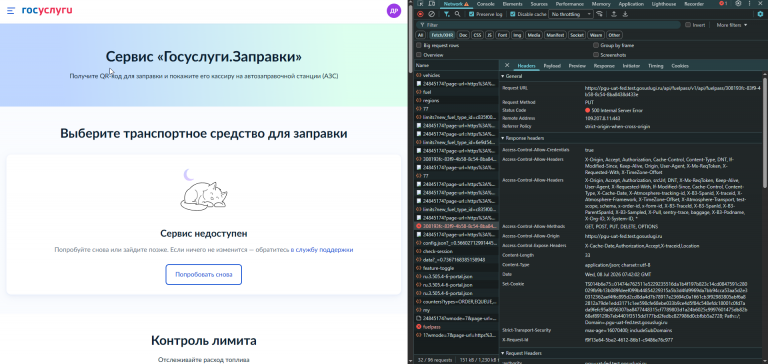The height and width of the screenshot is (364, 768).
Task: Select the vehicles request row
Action: [456, 75]
